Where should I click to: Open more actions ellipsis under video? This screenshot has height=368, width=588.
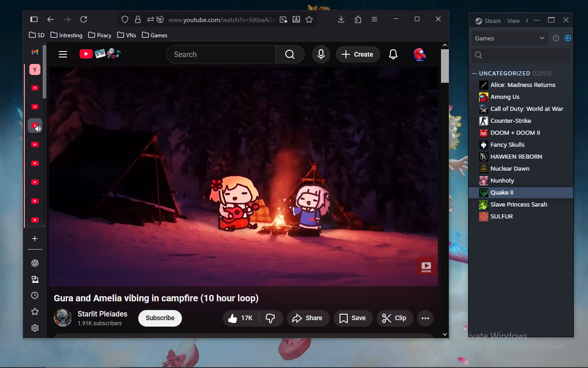pyautogui.click(x=425, y=318)
